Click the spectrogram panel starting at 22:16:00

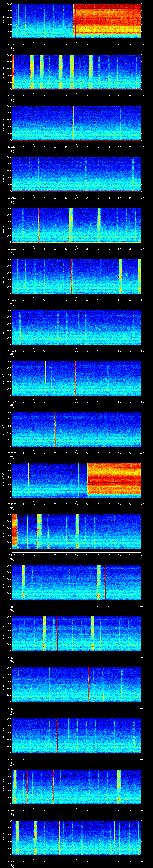click(77, 786)
